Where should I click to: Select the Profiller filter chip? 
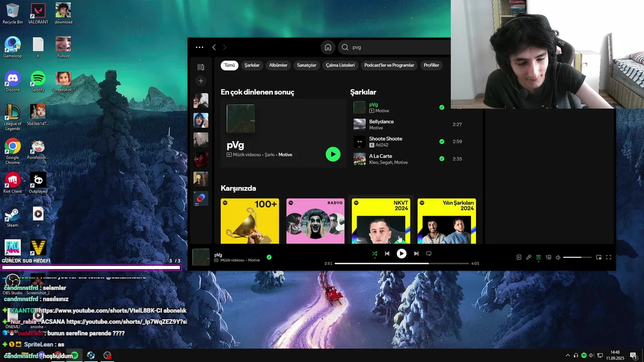tap(431, 65)
